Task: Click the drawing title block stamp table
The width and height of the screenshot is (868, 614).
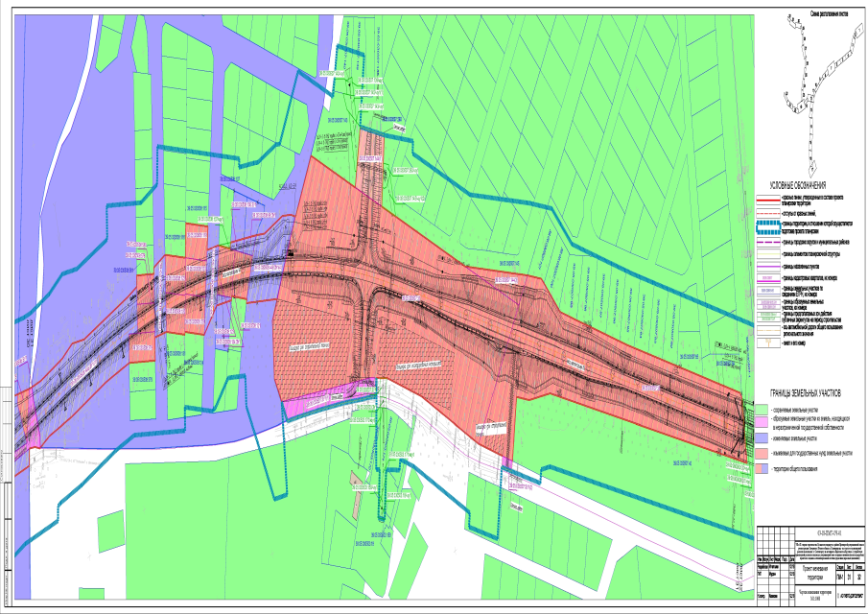Action: [811, 564]
